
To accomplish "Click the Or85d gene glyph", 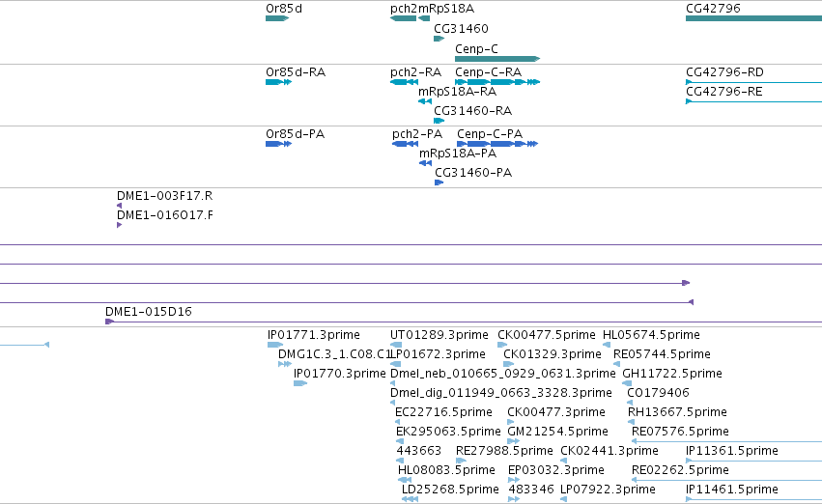I will 277,18.
